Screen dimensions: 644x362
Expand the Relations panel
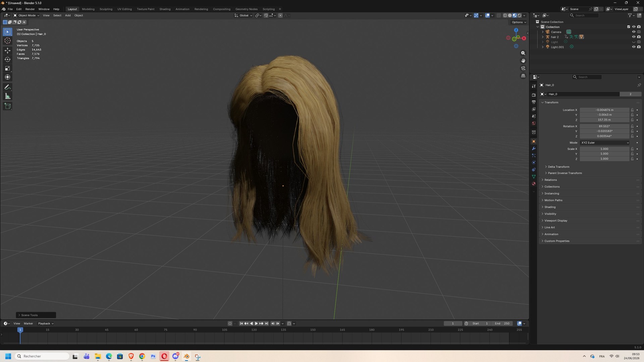point(550,180)
